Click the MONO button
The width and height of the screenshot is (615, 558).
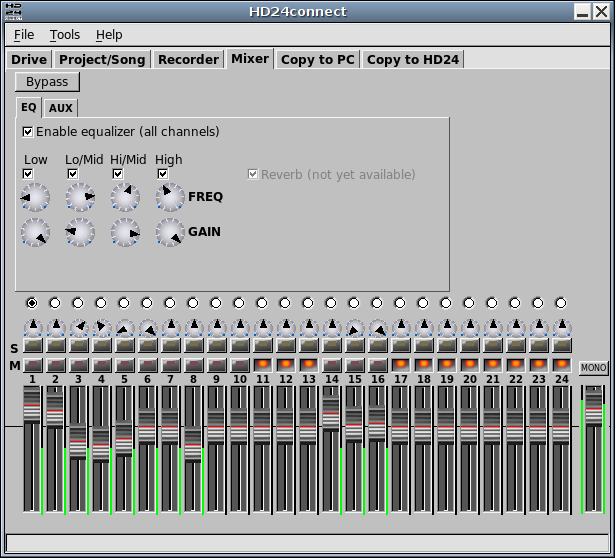(x=593, y=369)
